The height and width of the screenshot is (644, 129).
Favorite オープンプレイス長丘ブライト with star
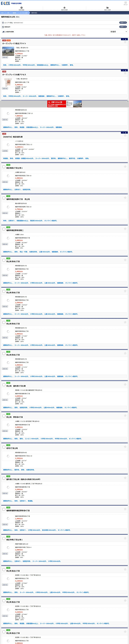[125, 42]
